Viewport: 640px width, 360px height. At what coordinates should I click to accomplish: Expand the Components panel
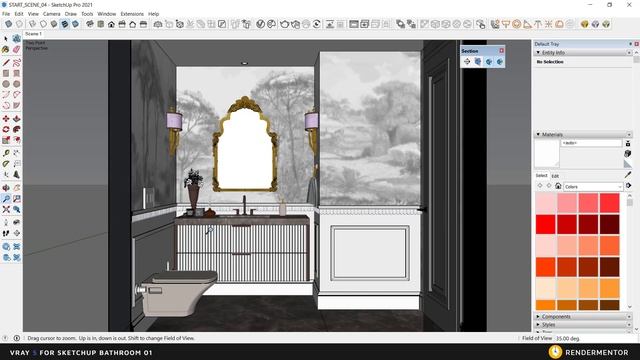pos(538,316)
